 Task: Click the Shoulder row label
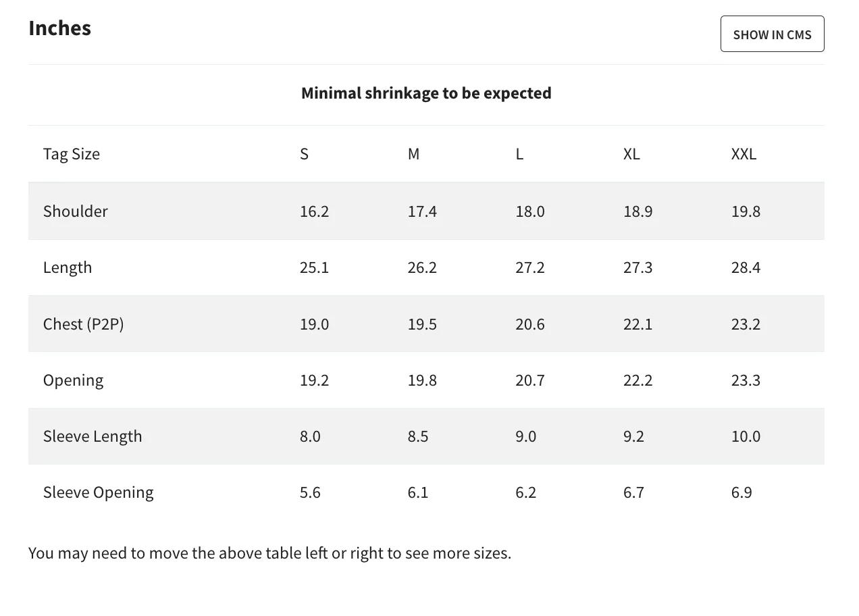(76, 211)
